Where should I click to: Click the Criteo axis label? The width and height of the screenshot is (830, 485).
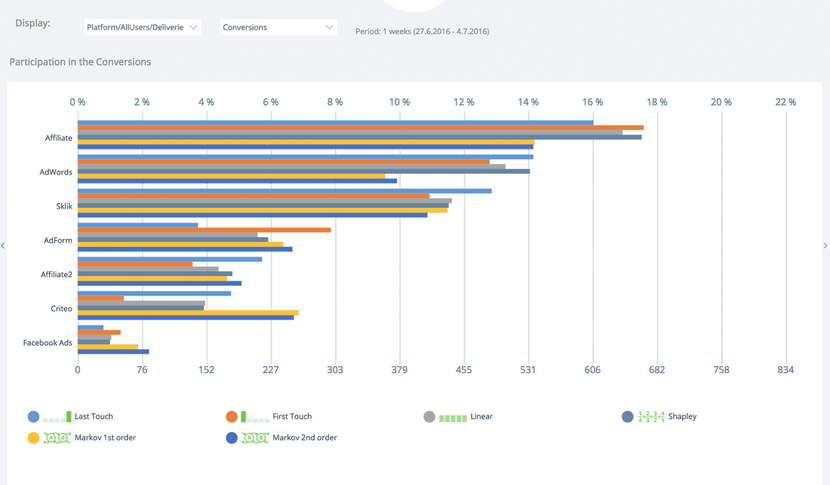click(x=61, y=309)
